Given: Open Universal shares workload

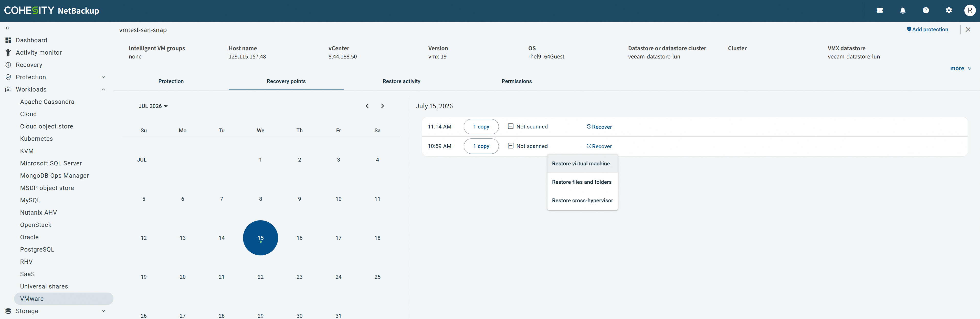Looking at the screenshot, I should click(x=44, y=287).
